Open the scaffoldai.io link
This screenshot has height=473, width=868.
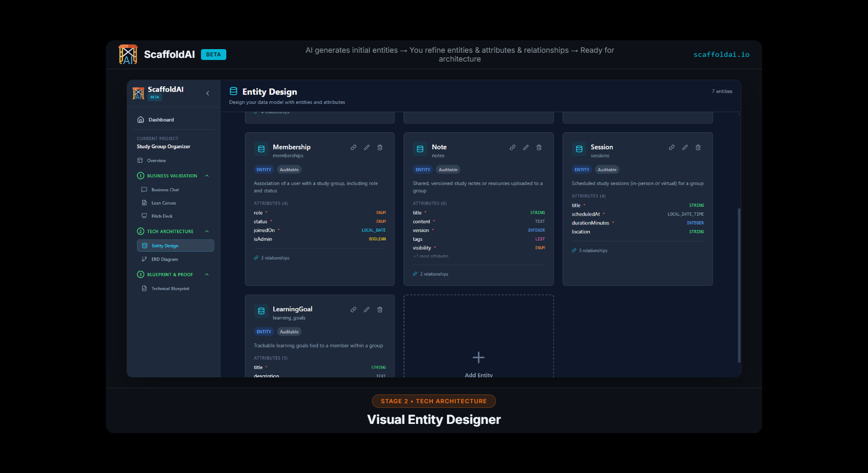coord(722,54)
